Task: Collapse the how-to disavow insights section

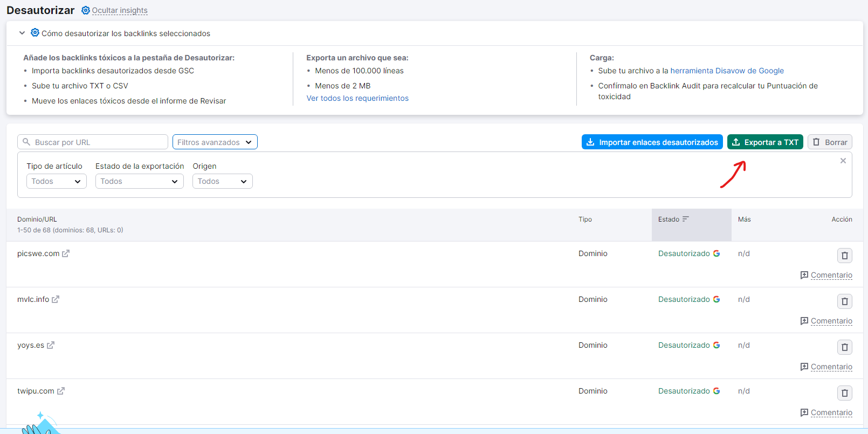Action: click(22, 33)
